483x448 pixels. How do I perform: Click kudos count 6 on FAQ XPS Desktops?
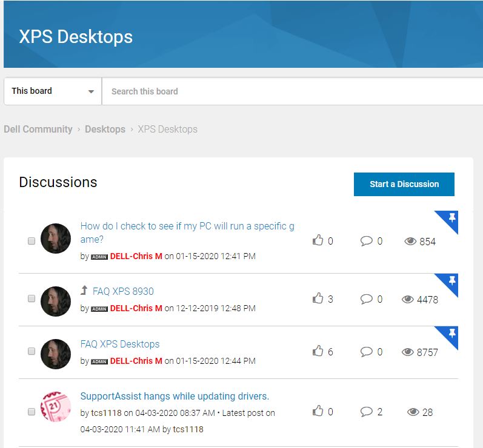330,352
